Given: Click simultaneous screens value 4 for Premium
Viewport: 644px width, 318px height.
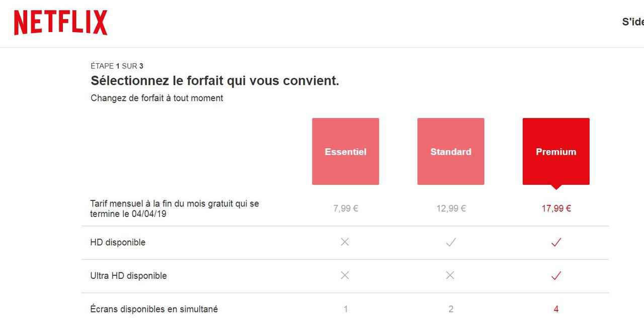Looking at the screenshot, I should pos(556,309).
